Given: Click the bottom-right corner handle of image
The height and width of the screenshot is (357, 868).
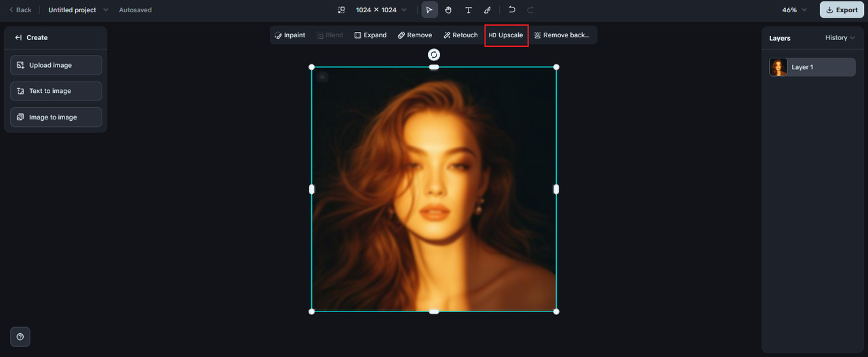Looking at the screenshot, I should (556, 312).
